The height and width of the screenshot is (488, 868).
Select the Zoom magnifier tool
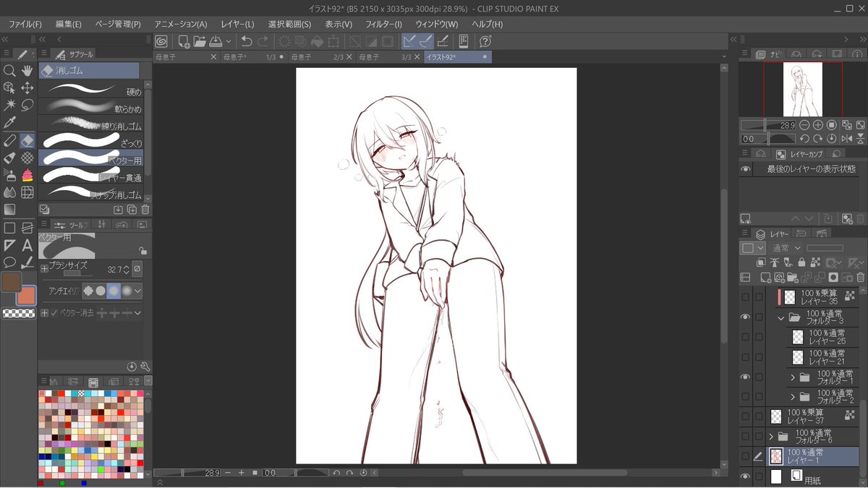(9, 70)
